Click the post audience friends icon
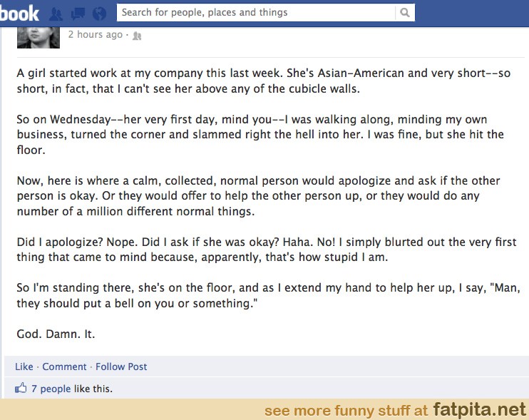This screenshot has width=529, height=420. point(137,36)
